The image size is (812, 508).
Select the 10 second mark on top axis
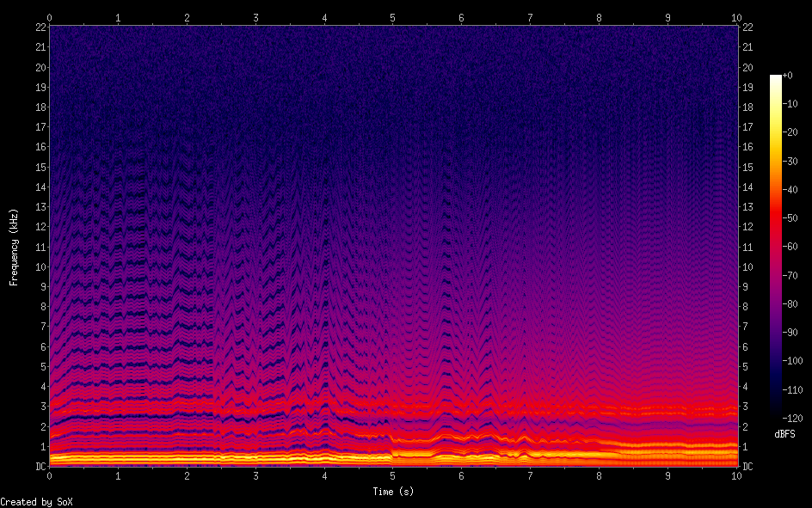point(736,17)
